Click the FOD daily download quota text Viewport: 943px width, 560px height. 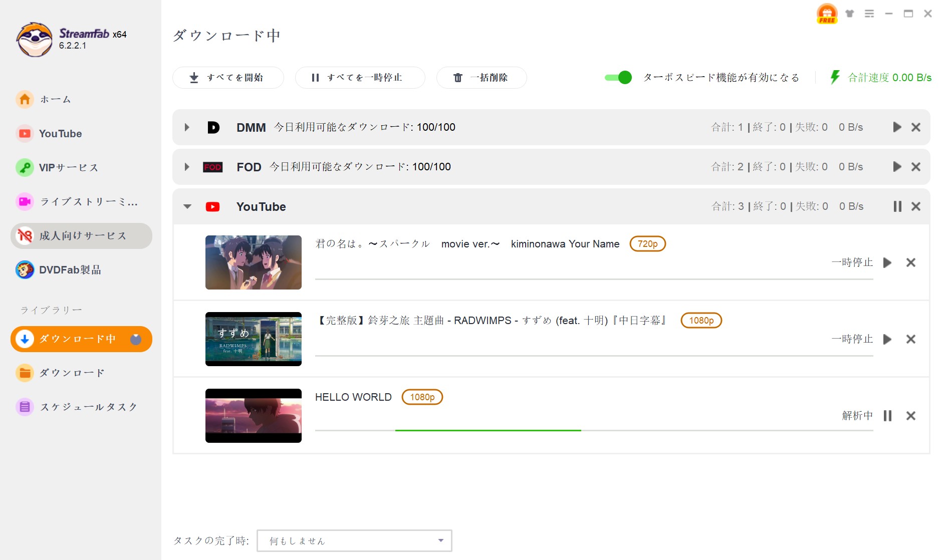[360, 167]
